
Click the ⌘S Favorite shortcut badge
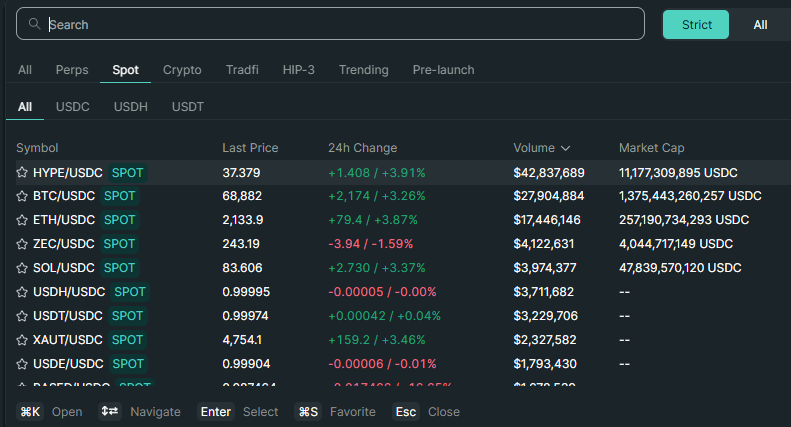pos(308,412)
